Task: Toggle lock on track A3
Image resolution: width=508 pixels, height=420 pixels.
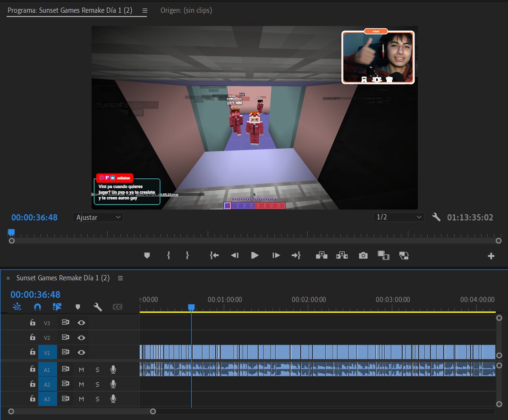Action: click(33, 399)
